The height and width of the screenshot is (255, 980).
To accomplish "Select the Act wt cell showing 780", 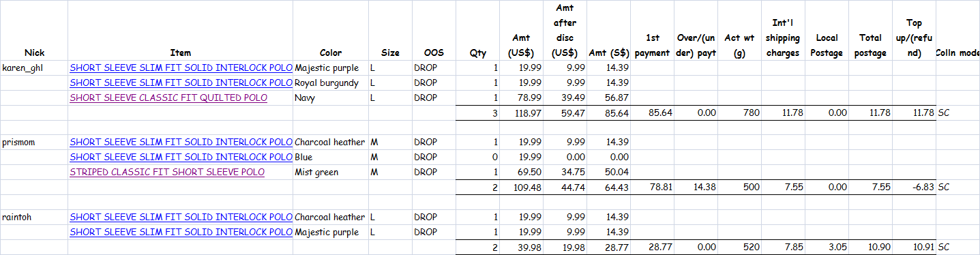I will click(740, 112).
